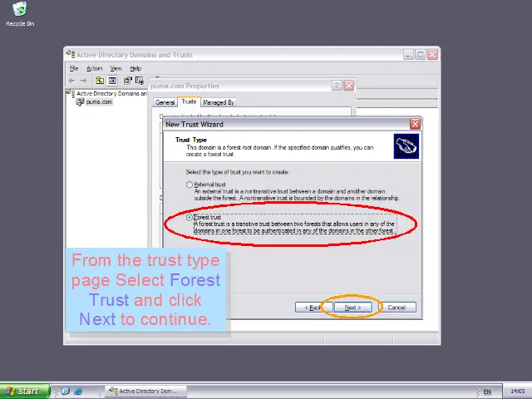Open the Managed By tab
The height and width of the screenshot is (399, 532).
pos(219,102)
